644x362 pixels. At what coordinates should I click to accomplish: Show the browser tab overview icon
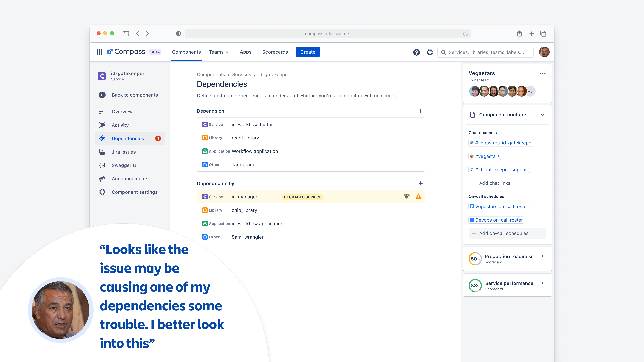(x=543, y=34)
